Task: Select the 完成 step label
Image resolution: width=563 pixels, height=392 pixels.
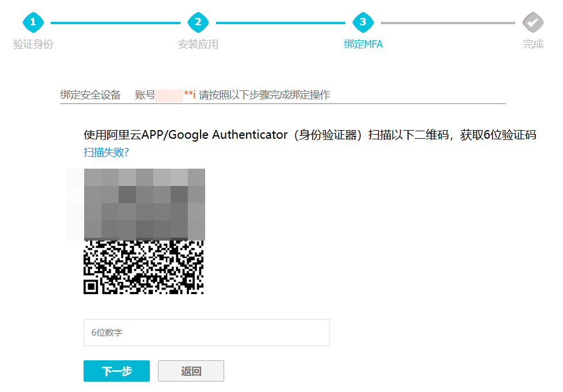Action: (533, 44)
